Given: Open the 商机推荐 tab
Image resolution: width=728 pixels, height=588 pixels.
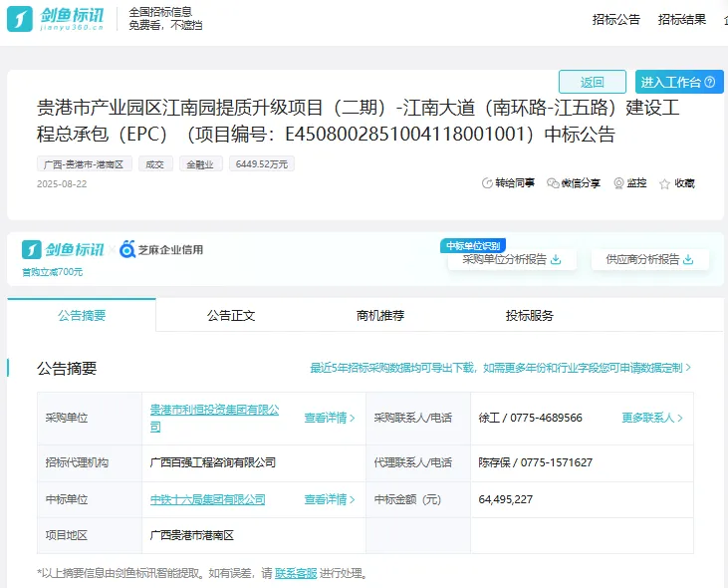Looking at the screenshot, I should click(x=380, y=315).
